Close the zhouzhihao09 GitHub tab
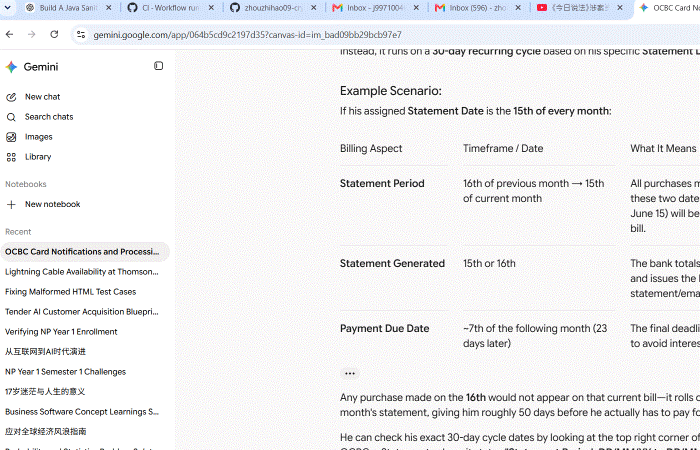Screen dimensions: 700x450 point(313,8)
